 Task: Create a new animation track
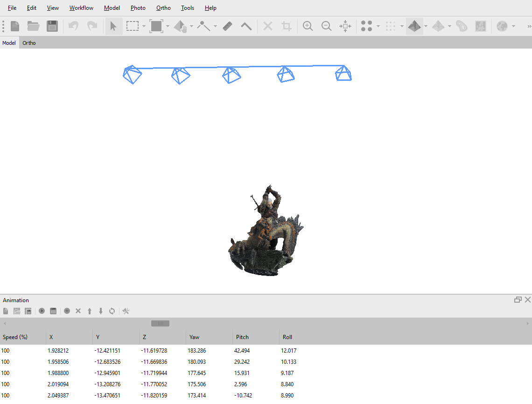(x=6, y=311)
